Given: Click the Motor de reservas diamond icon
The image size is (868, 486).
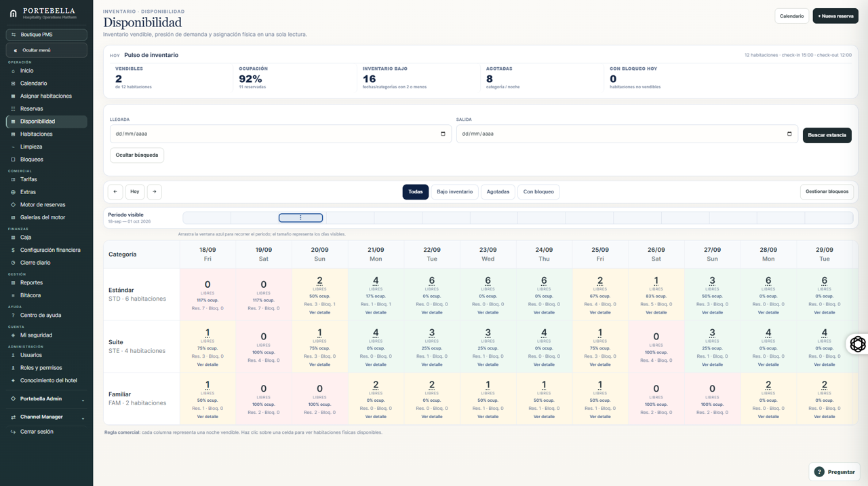Looking at the screenshot, I should (x=13, y=205).
